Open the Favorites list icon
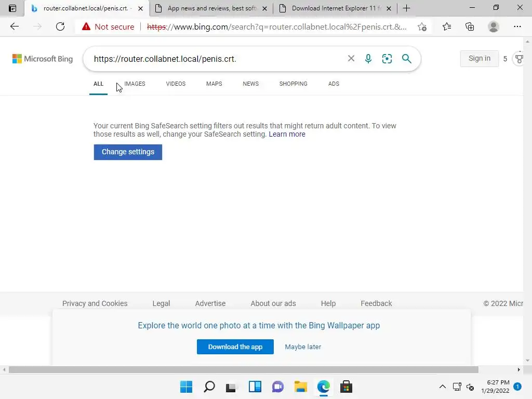Image resolution: width=532 pixels, height=399 pixels. [447, 26]
